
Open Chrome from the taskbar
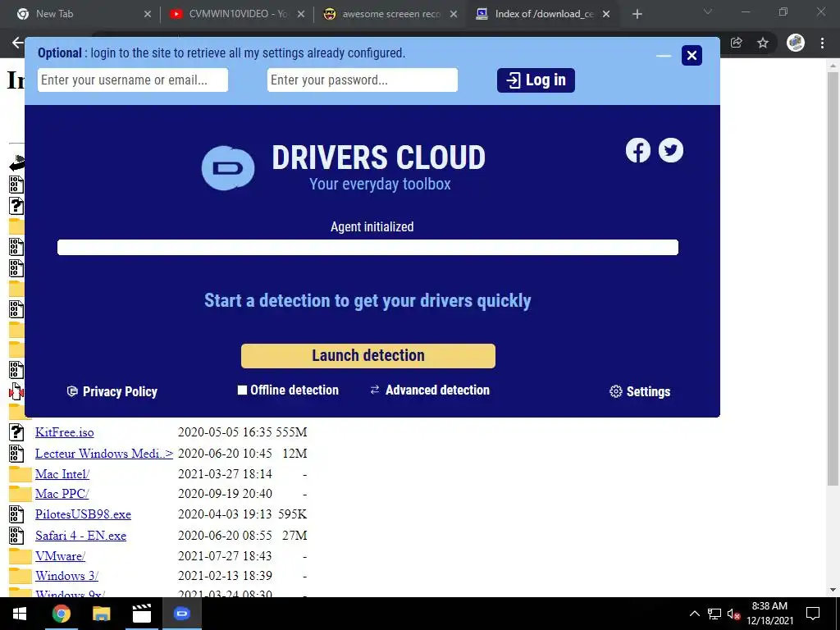point(61,614)
